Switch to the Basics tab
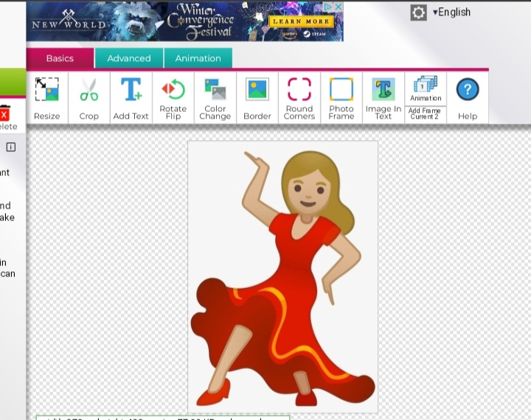The image size is (531, 420). 60,58
